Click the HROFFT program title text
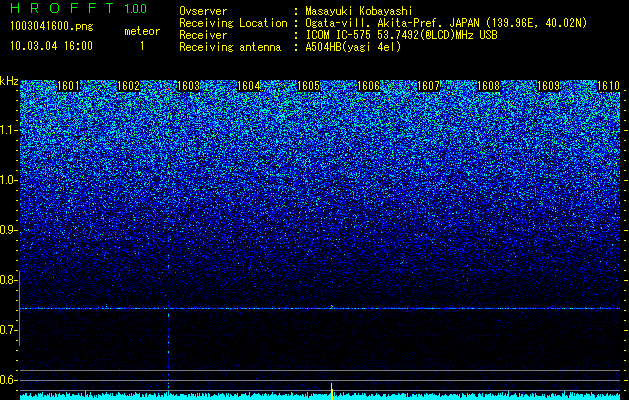The height and width of the screenshot is (400, 629). 62,8
